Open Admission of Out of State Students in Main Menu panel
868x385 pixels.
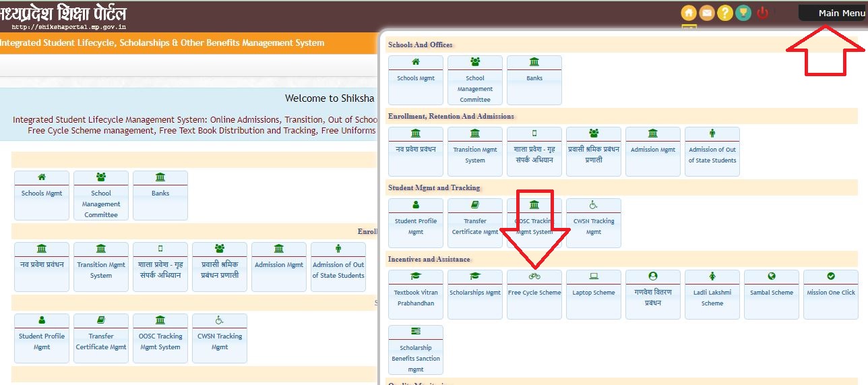(712, 151)
